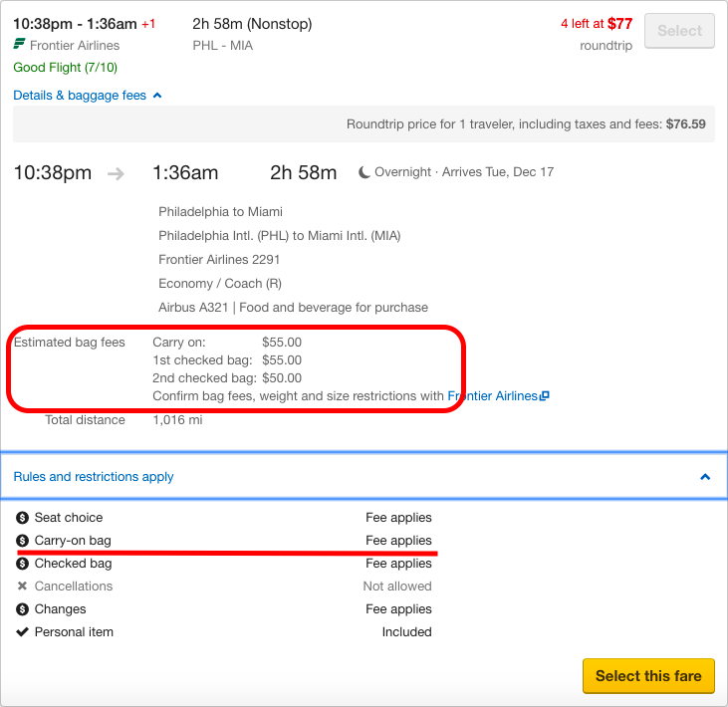Click the 'Estimated bag fees' label

[x=69, y=343]
